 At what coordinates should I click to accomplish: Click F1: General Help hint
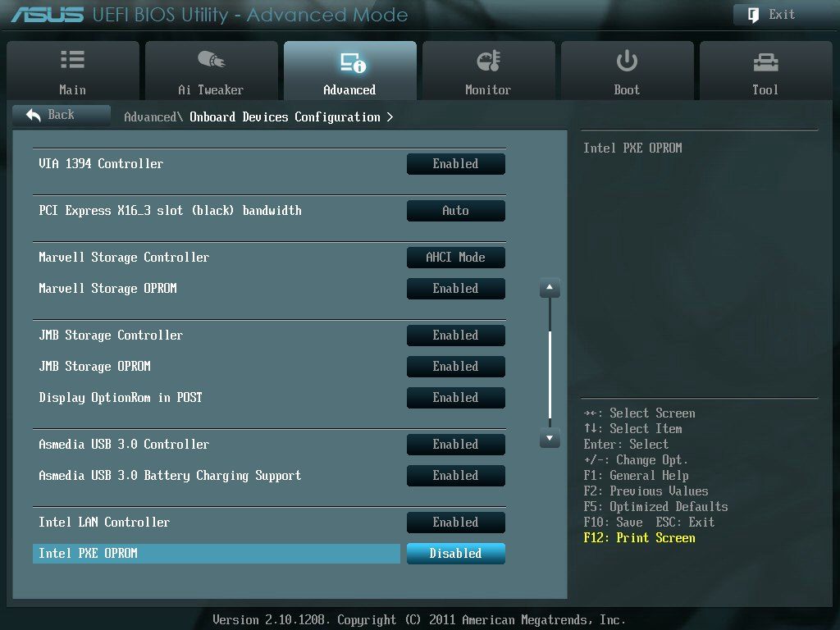coord(636,476)
